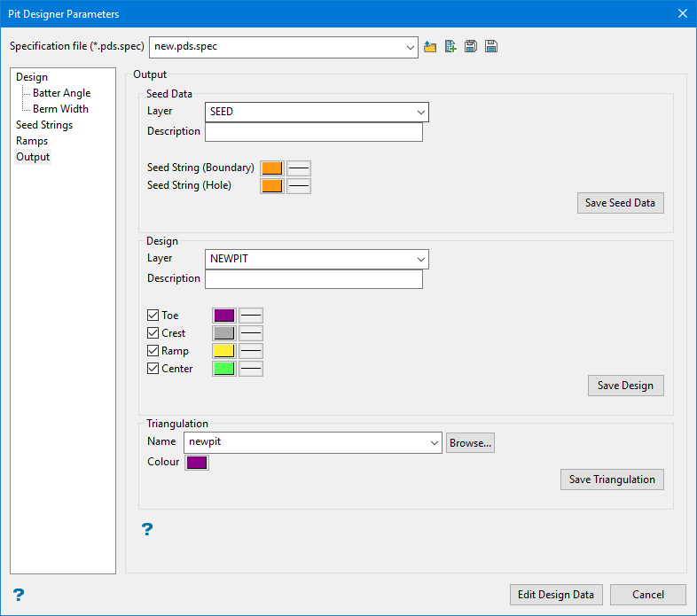Open line style picker for Toe

pyautogui.click(x=251, y=316)
